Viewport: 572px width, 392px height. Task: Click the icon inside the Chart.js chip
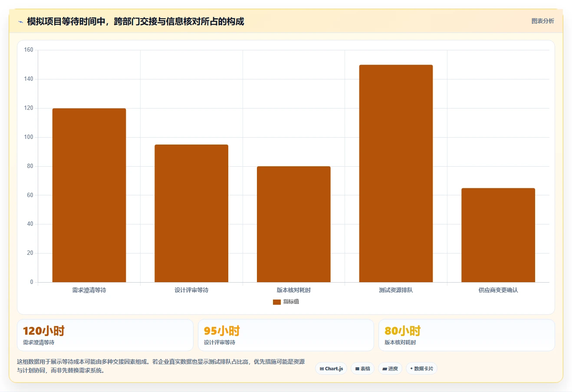tap(322, 369)
